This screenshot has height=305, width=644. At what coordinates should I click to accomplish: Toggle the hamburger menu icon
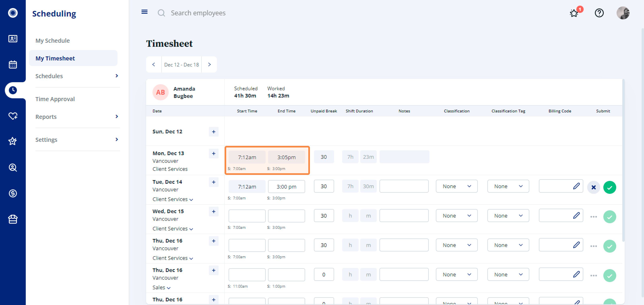pos(144,12)
